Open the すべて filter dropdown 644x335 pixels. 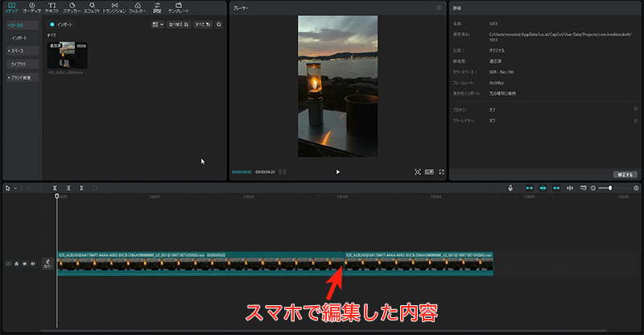[x=203, y=25]
